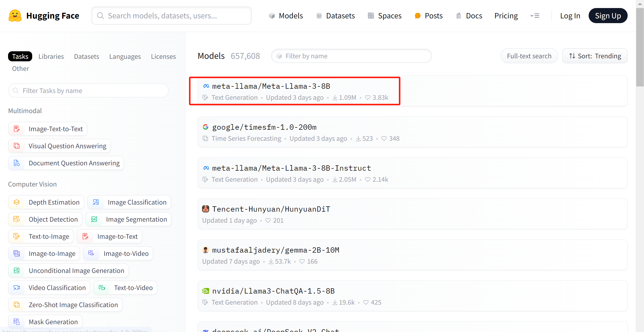Image resolution: width=644 pixels, height=332 pixels.
Task: Click the Image-to-Video task icon
Action: (x=91, y=254)
